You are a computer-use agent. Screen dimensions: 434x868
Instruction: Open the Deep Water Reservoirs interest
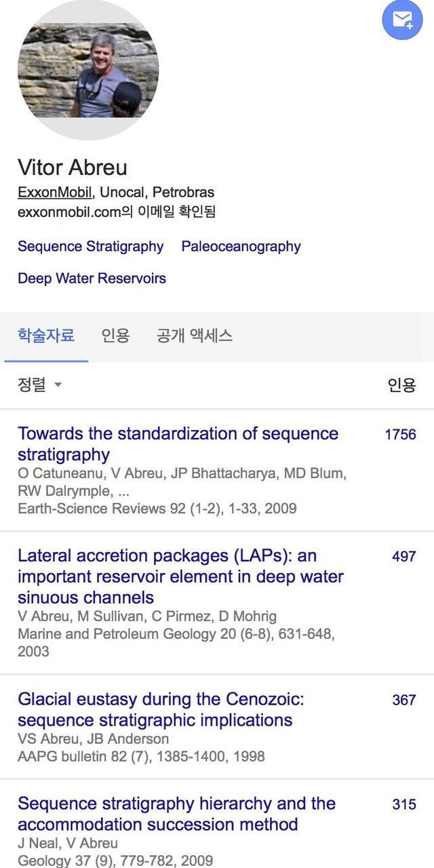pos(92,278)
